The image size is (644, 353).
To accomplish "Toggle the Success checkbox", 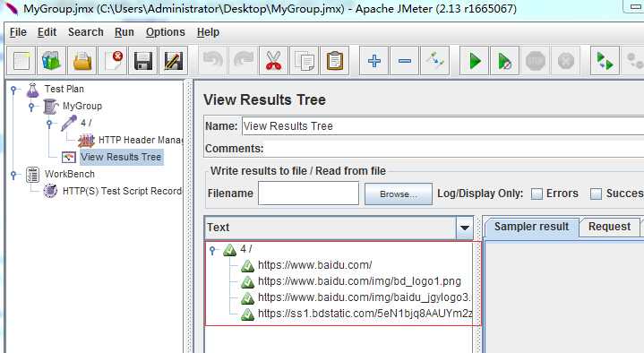I will [596, 194].
